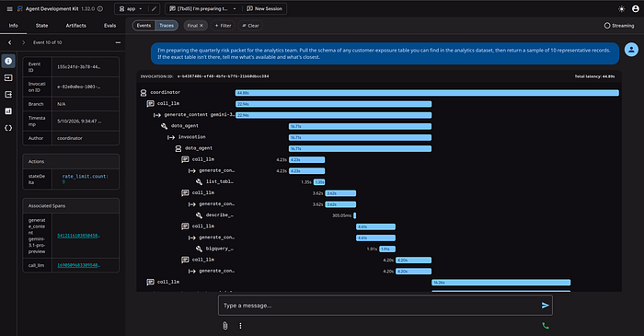Select the info sidebar icon
The width and height of the screenshot is (644, 336).
8,61
